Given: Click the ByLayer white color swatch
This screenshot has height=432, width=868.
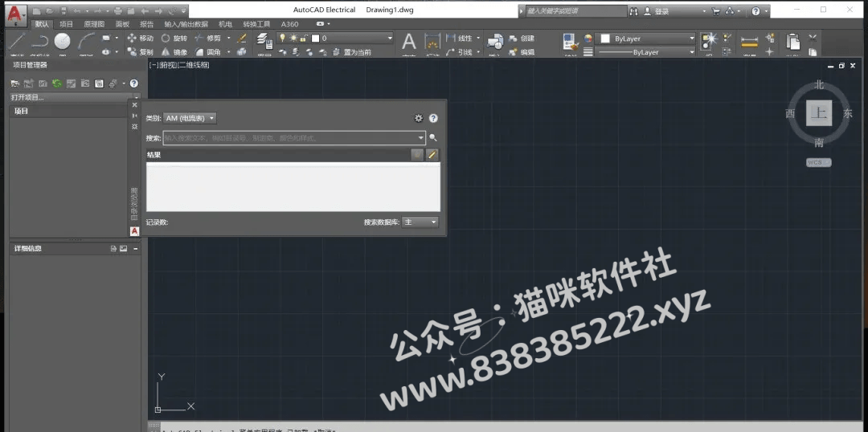Looking at the screenshot, I should 606,39.
